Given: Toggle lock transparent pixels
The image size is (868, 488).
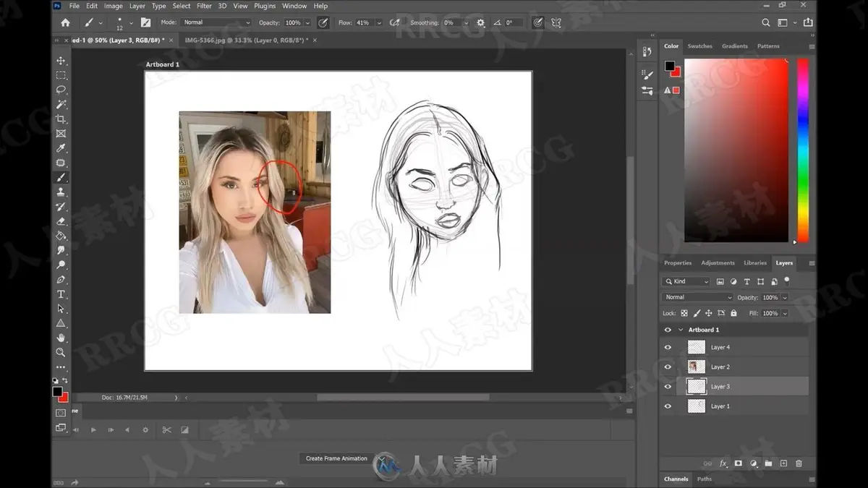Looking at the screenshot, I should (684, 313).
